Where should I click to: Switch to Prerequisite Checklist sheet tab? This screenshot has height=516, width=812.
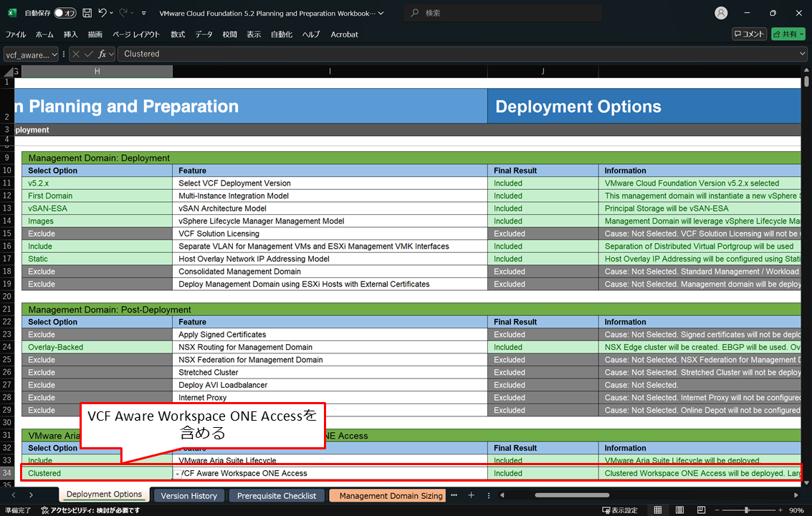coord(277,496)
